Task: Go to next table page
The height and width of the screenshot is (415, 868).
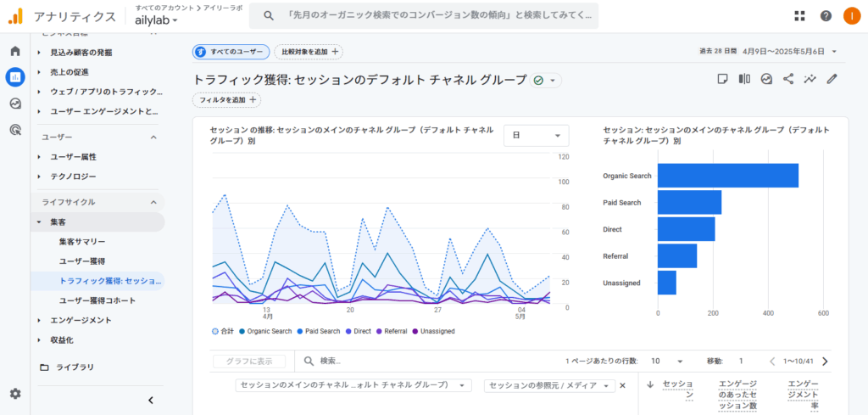Action: click(x=825, y=362)
